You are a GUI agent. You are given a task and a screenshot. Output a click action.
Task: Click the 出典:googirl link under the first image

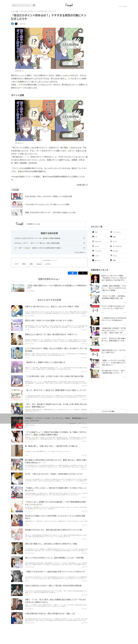click(x=19, y=71)
